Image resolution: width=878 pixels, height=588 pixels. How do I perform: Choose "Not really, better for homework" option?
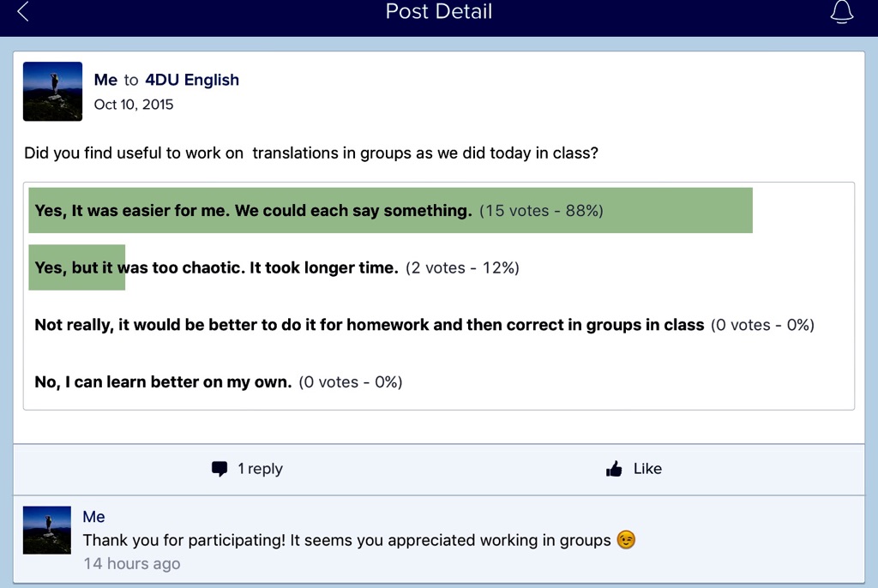[x=369, y=325]
